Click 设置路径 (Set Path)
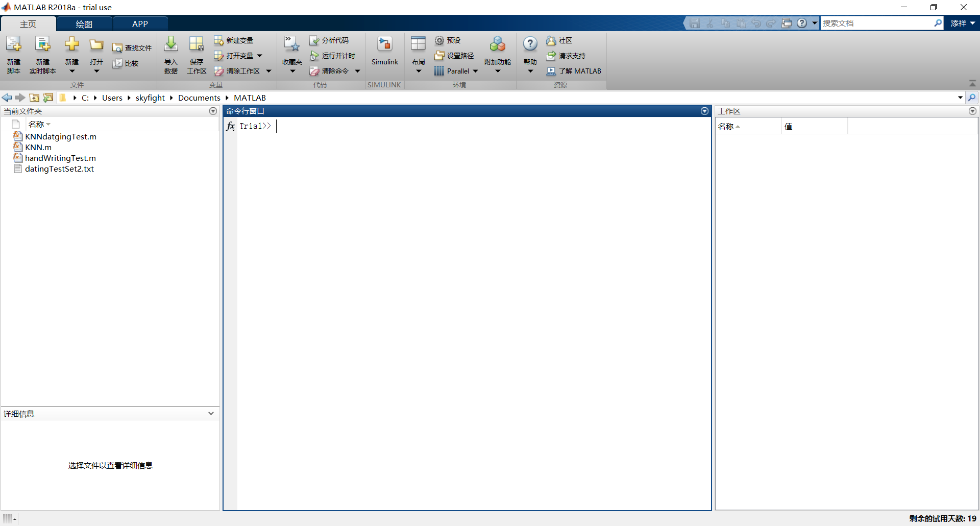 pos(454,56)
